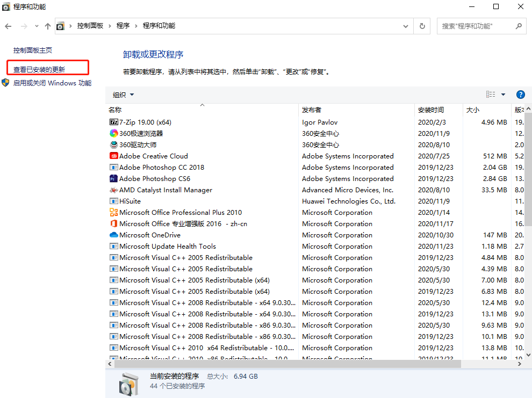The width and height of the screenshot is (532, 398).
Task: Select the 7-Zip 19.00 program icon
Action: (x=113, y=122)
